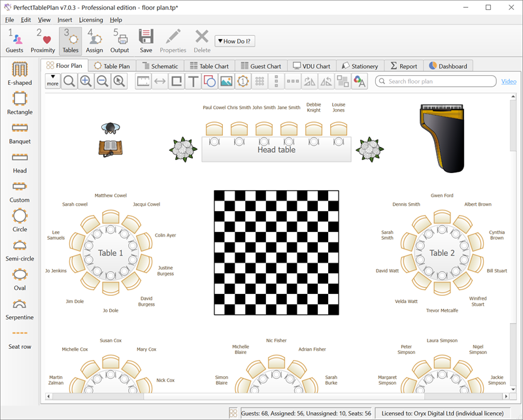Click the Assign toolbar icon
The height and width of the screenshot is (420, 523).
point(94,40)
